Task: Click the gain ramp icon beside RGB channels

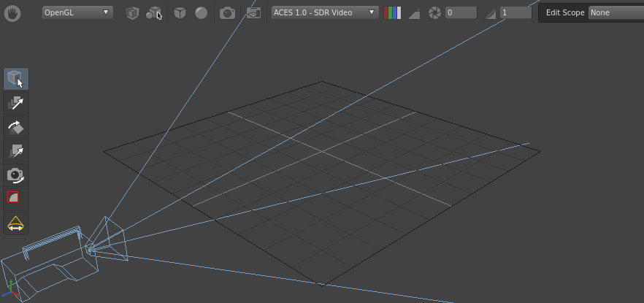Action: click(x=413, y=13)
